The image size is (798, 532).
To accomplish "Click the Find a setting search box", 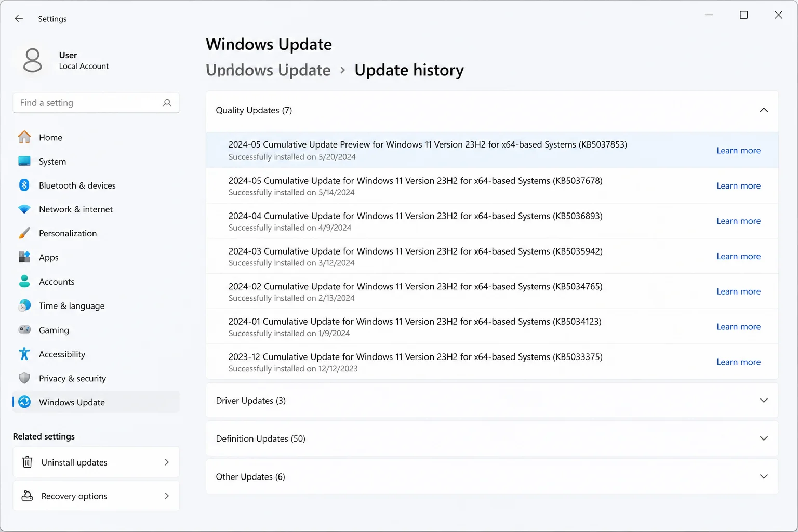I will pos(96,103).
